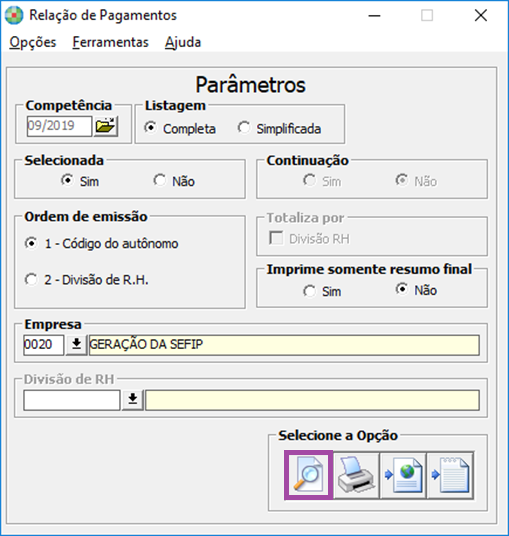
Task: Open the Opções menu
Action: (x=33, y=42)
